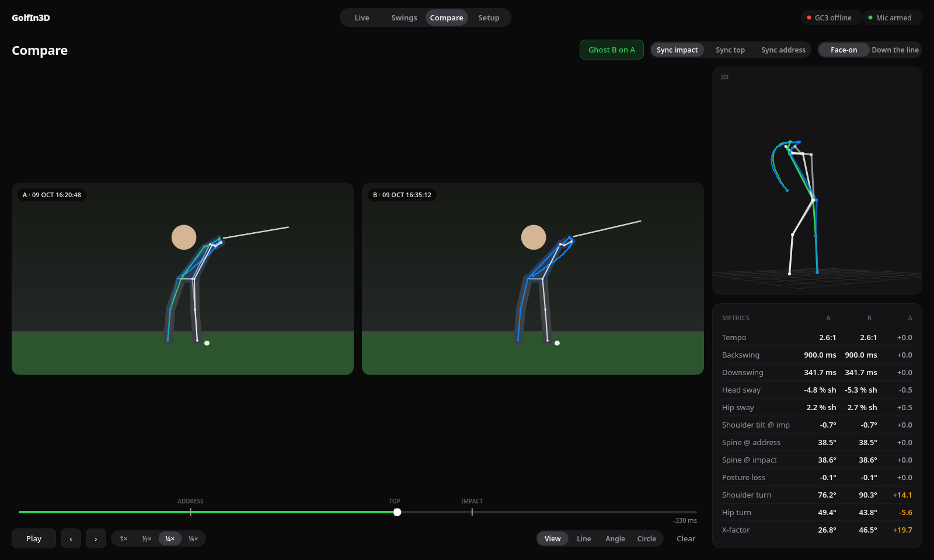The image size is (934, 560).
Task: Open the Live tab
Action: pos(362,17)
